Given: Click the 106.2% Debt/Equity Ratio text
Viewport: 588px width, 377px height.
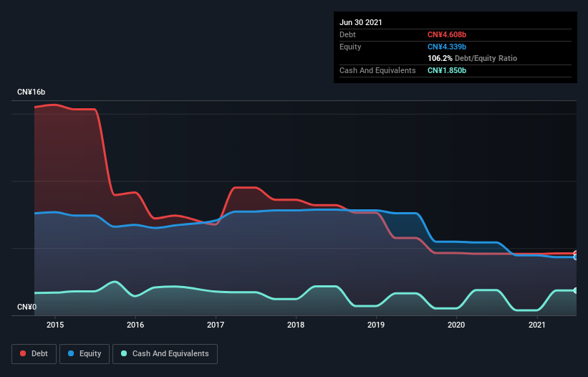Looking at the screenshot, I should tap(472, 58).
